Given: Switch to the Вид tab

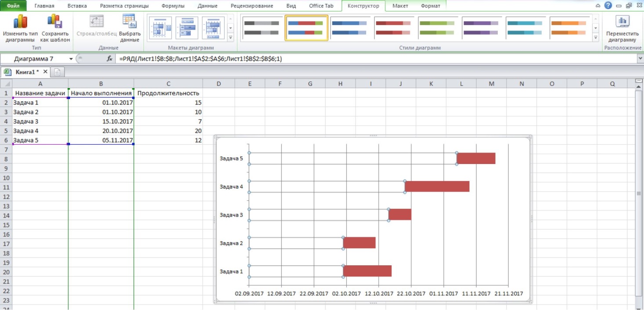Looking at the screenshot, I should (291, 6).
